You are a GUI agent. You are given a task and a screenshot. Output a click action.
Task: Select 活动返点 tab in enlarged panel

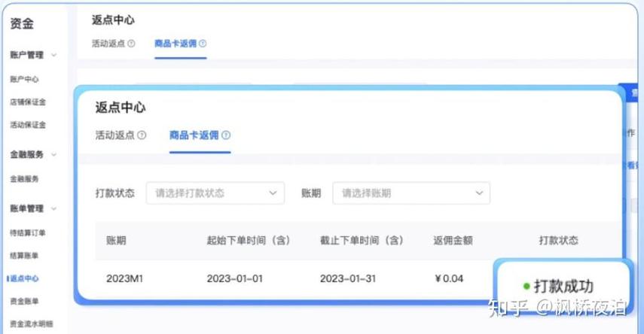point(114,135)
